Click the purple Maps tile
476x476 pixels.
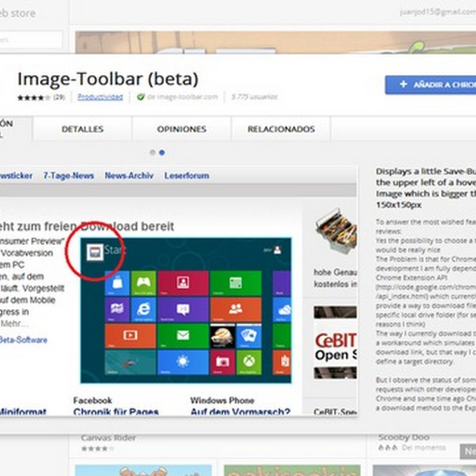point(117,309)
